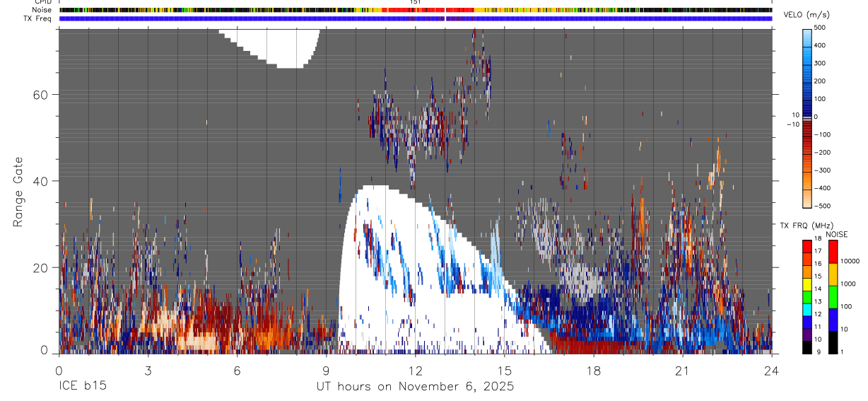
Task: Click the '3' UT hour axis tick
Action: coord(148,371)
